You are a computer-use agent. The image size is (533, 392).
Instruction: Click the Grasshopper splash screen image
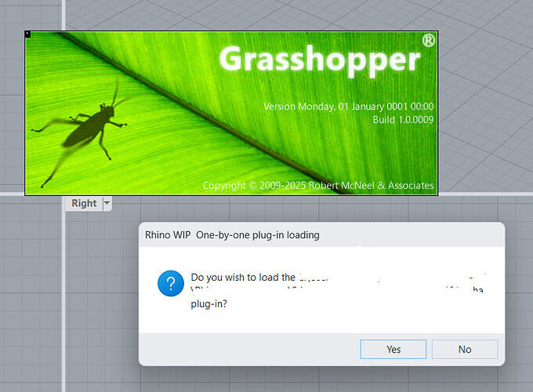231,113
